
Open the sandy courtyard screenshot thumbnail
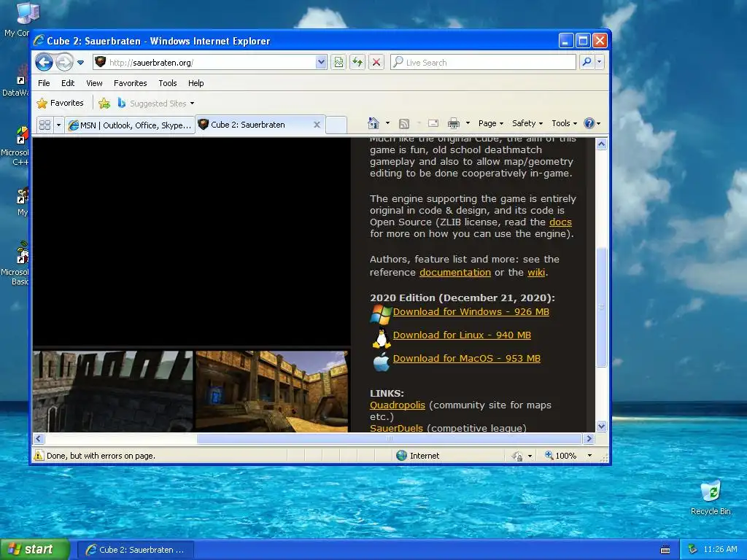(x=272, y=392)
